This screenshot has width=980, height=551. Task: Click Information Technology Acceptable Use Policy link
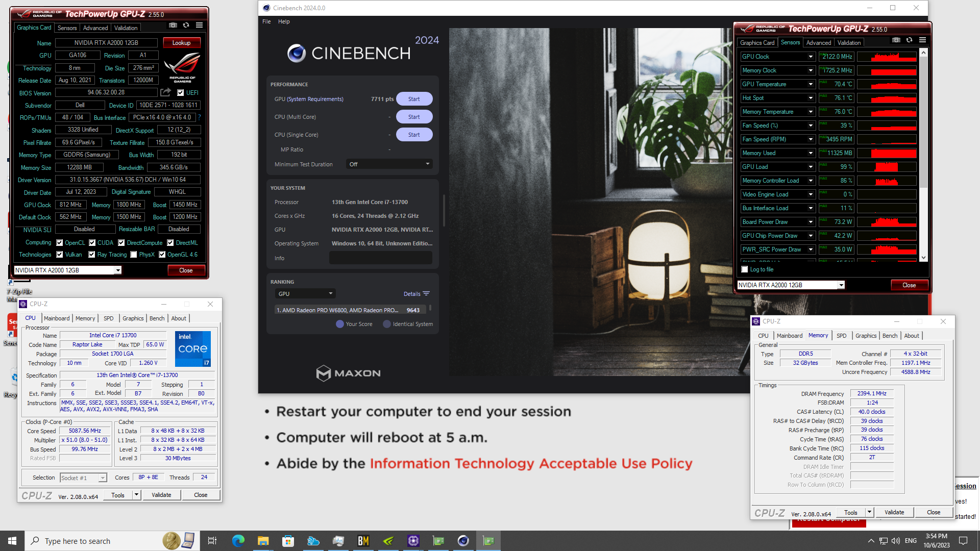[531, 463]
